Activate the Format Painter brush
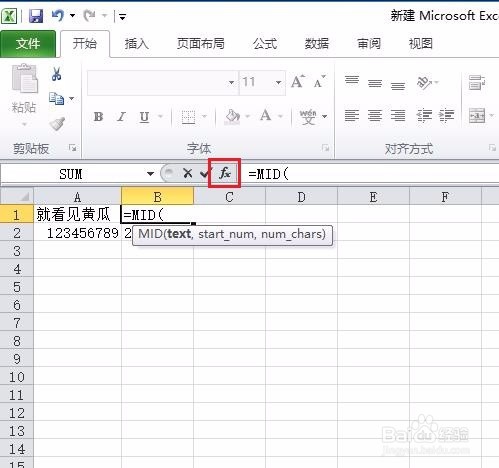Screen dimensions: 499x468 tap(57, 124)
